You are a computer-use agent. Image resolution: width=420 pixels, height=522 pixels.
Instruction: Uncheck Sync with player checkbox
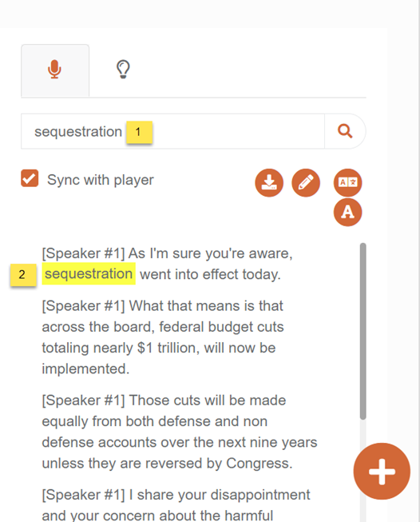[x=30, y=178]
